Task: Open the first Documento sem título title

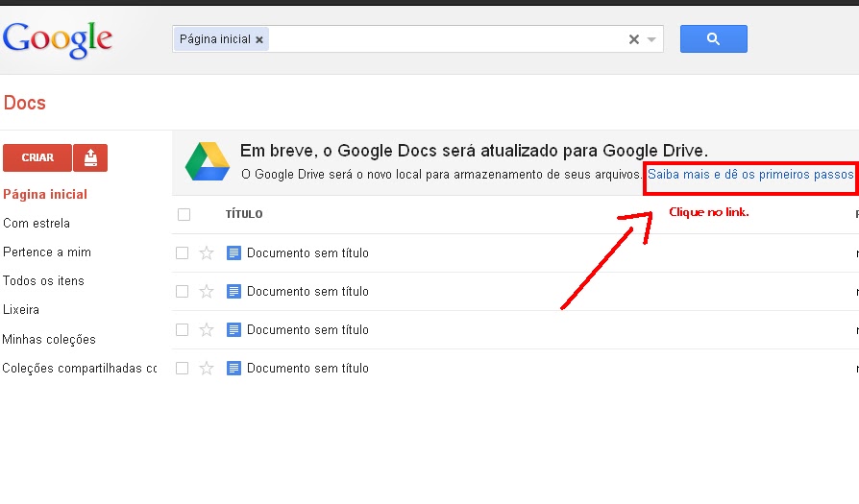Action: [307, 252]
